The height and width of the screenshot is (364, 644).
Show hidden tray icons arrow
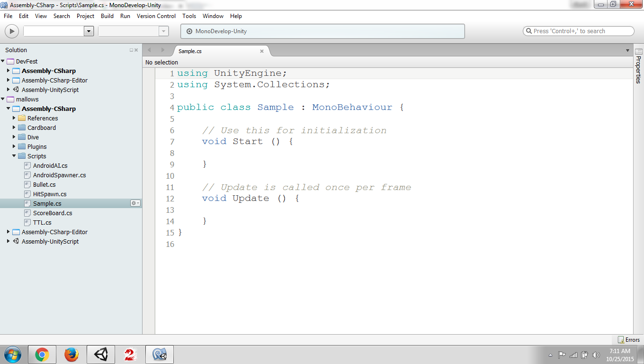(x=550, y=355)
